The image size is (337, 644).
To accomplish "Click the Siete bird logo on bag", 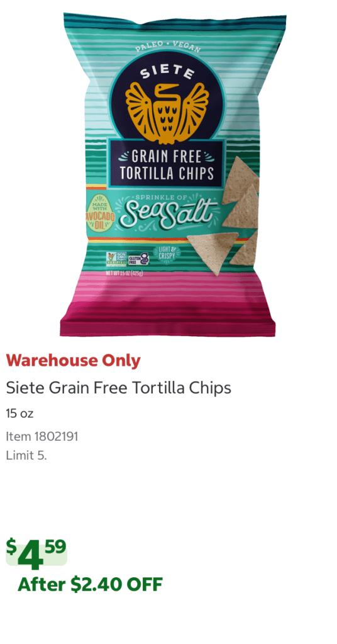I will [x=167, y=108].
